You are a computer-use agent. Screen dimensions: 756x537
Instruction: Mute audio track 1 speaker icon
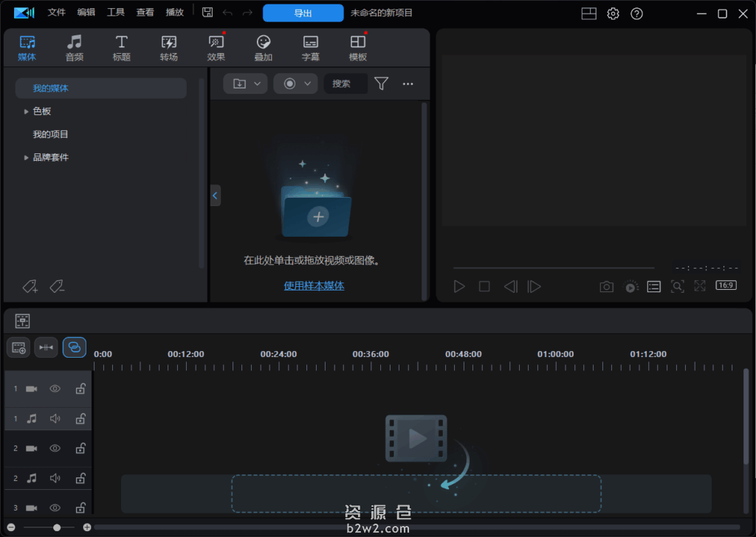[x=55, y=418]
